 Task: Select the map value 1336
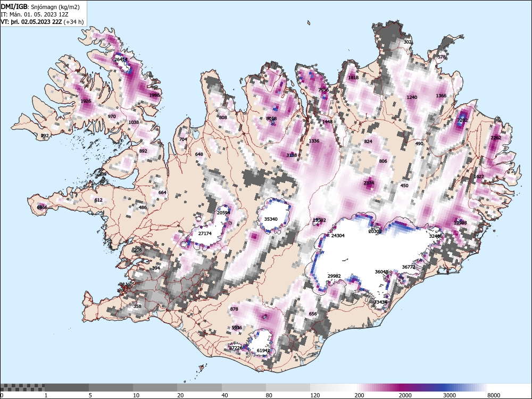click(x=314, y=141)
